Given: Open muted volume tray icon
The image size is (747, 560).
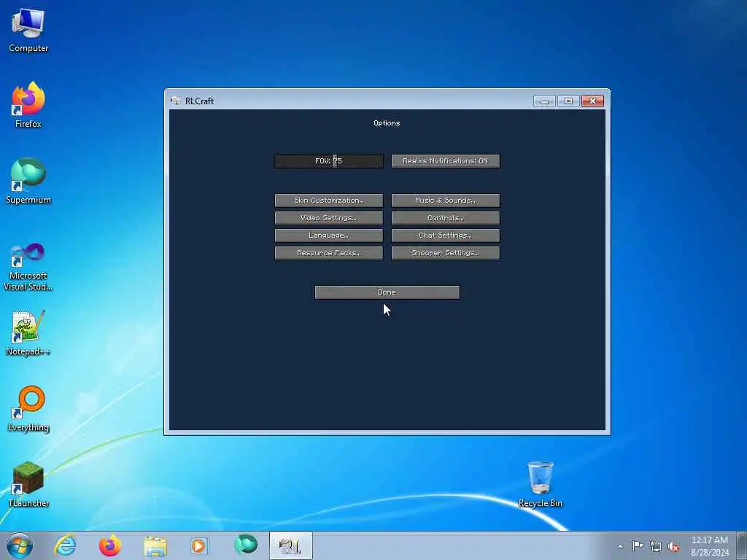Looking at the screenshot, I should [x=673, y=547].
